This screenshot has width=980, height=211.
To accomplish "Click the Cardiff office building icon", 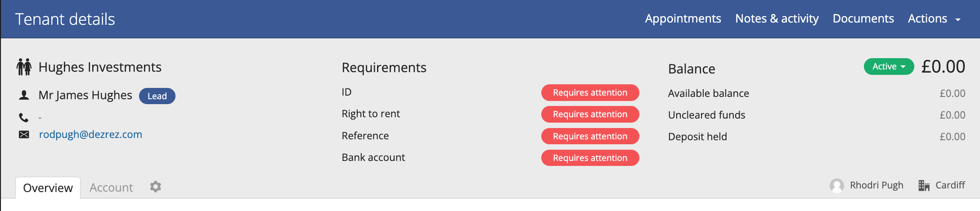I will click(924, 185).
